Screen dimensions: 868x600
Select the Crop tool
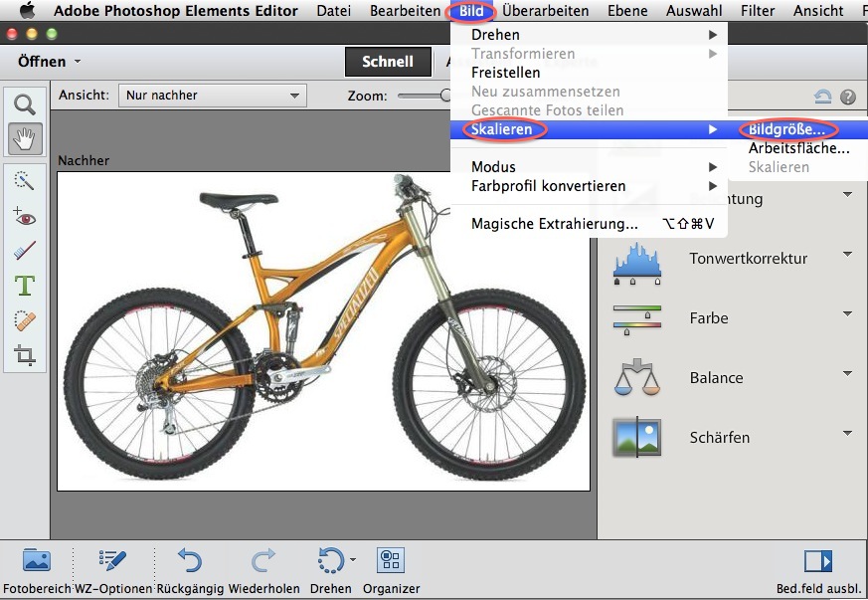(24, 355)
